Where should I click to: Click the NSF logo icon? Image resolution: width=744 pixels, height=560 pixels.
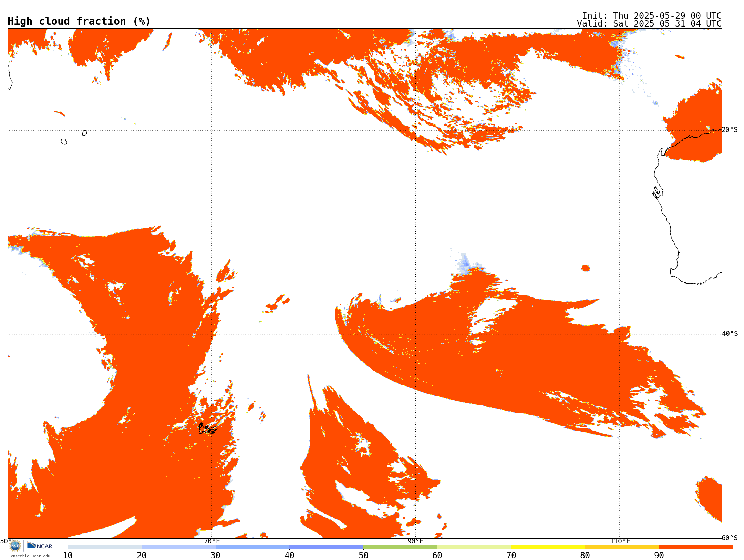pos(15,546)
